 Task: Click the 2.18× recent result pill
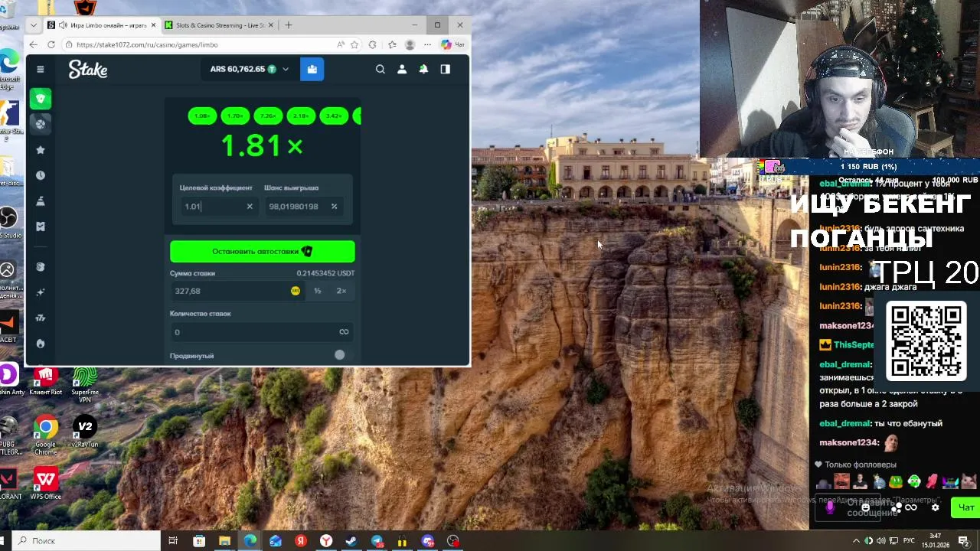(x=301, y=116)
